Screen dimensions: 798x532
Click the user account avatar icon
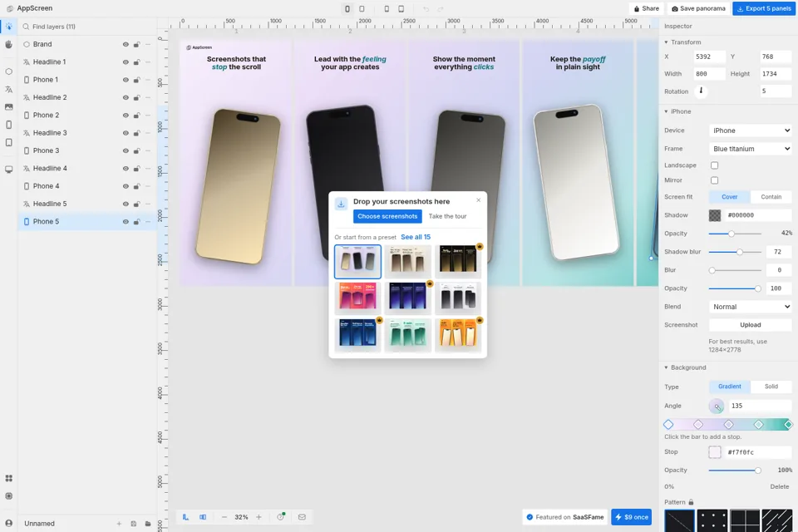pos(8,523)
